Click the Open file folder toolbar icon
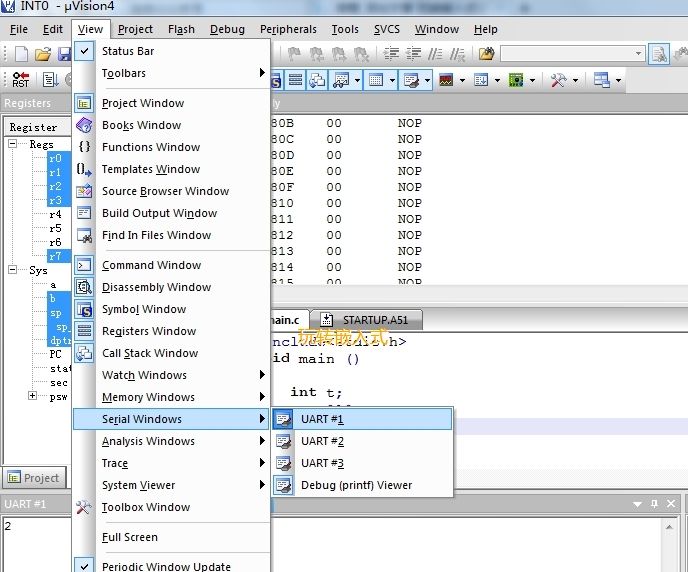 tap(43, 54)
